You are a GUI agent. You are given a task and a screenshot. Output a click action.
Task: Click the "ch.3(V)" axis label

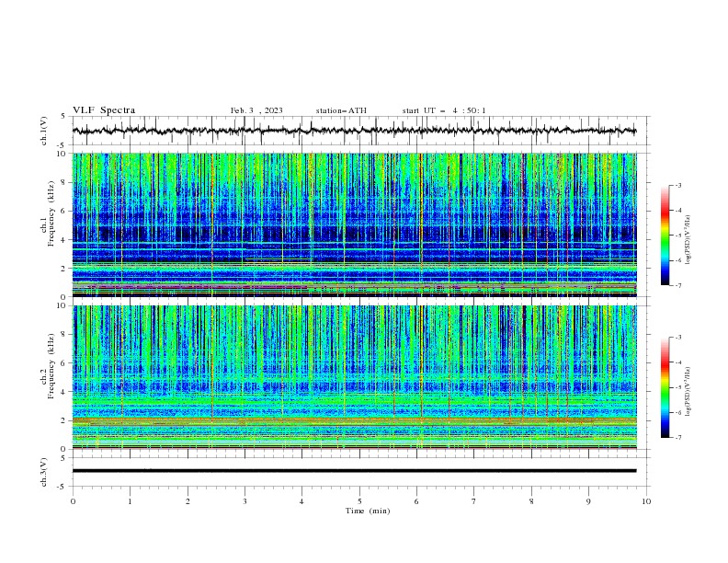tap(44, 472)
